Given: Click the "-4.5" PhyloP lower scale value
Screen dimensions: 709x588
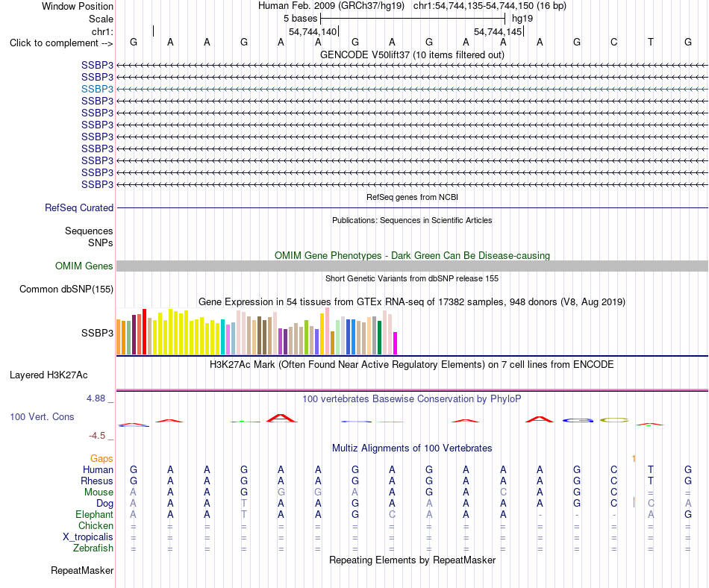Looking at the screenshot, I should coord(97,436).
